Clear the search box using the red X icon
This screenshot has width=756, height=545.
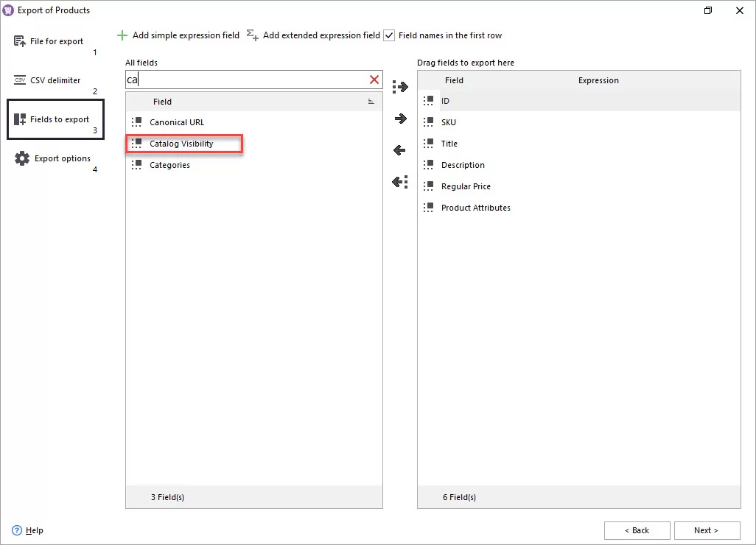click(374, 79)
